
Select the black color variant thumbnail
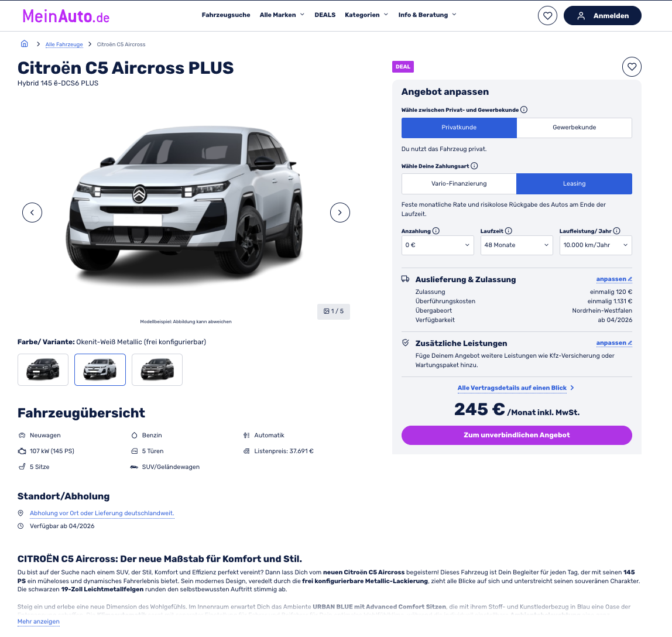[x=43, y=369]
